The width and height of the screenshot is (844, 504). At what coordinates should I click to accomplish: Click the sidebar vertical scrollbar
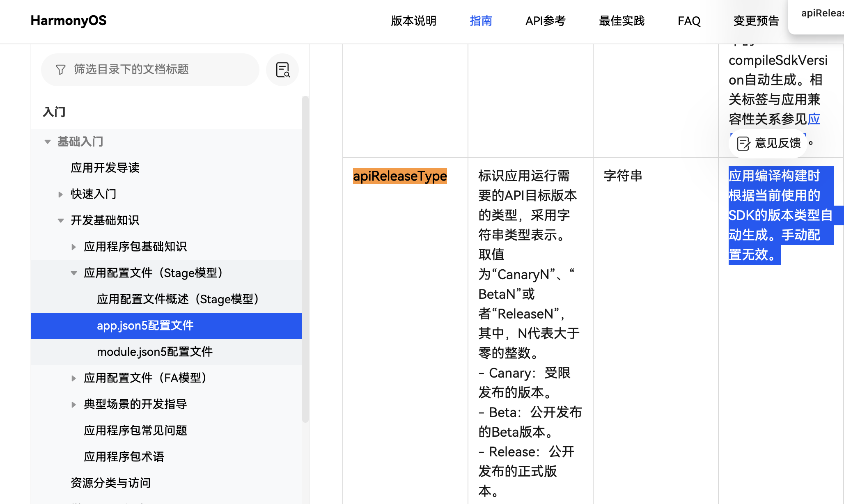305,259
